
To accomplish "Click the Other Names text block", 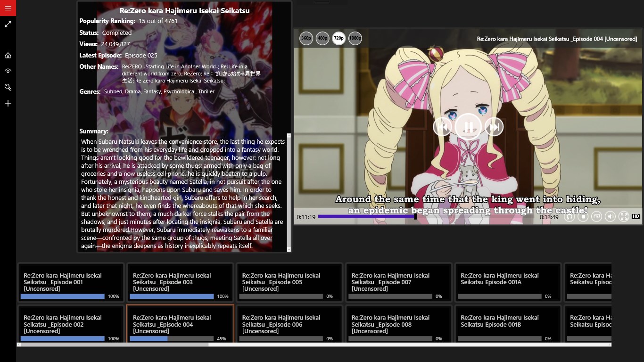I will coord(191,74).
